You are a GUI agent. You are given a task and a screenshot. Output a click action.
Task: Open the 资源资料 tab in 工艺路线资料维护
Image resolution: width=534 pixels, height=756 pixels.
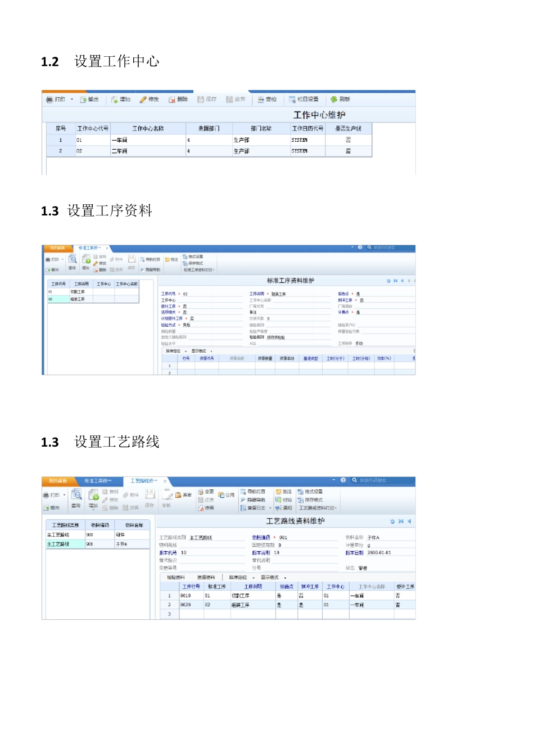click(x=206, y=577)
